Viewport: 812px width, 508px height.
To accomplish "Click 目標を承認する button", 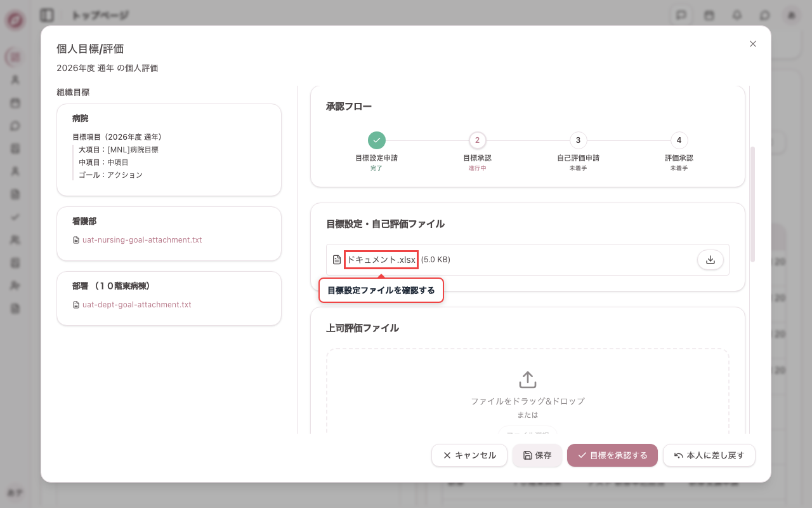I will tap(612, 455).
